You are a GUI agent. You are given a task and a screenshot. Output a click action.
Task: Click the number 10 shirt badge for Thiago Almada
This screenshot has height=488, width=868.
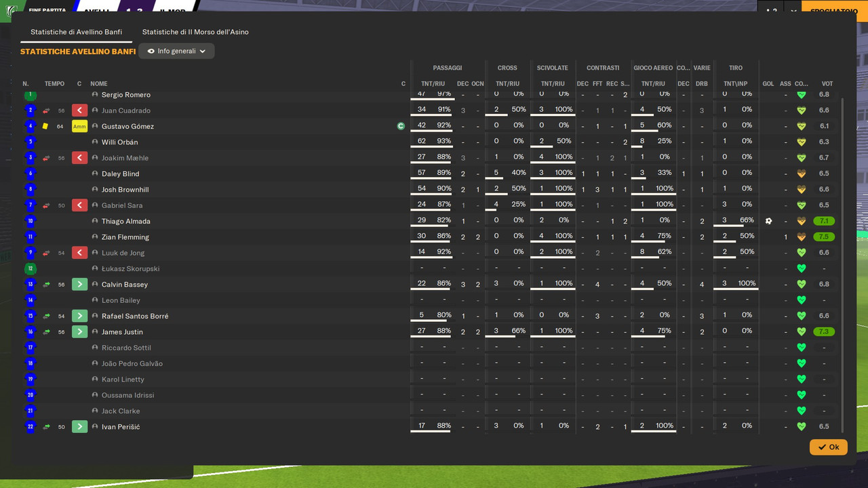(x=30, y=221)
